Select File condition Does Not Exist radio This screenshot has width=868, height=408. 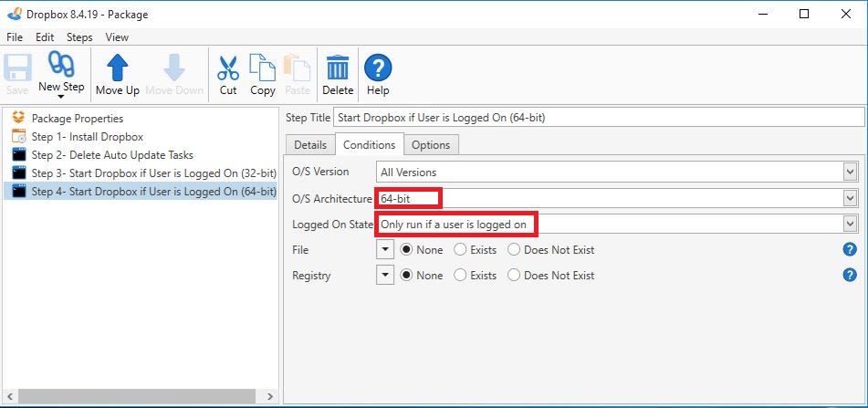[x=514, y=250]
